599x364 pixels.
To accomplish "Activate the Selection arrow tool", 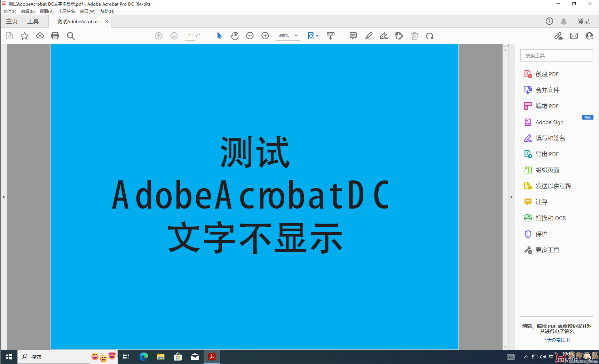I will 219,36.
